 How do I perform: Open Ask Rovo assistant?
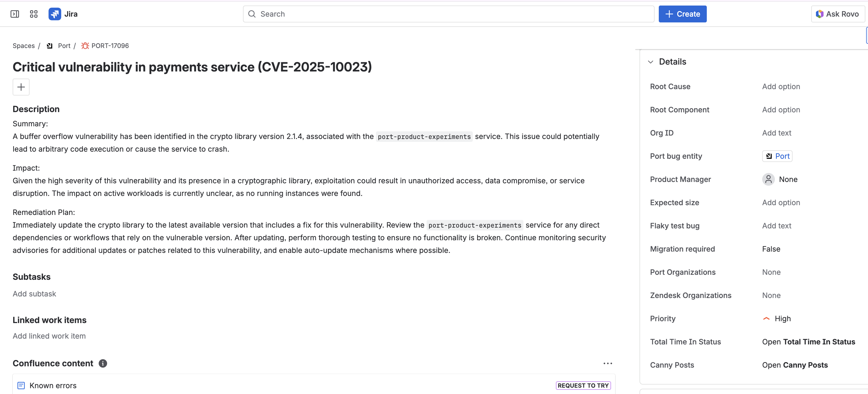click(837, 14)
